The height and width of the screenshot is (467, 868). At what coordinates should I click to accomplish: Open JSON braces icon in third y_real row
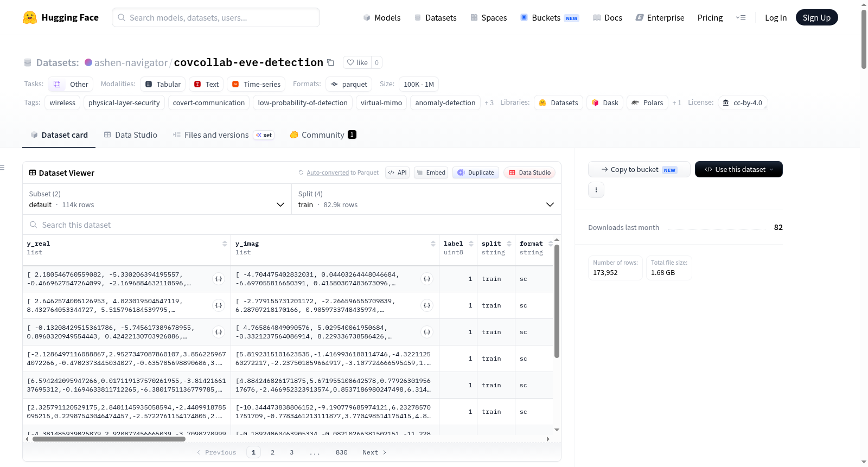pos(219,332)
